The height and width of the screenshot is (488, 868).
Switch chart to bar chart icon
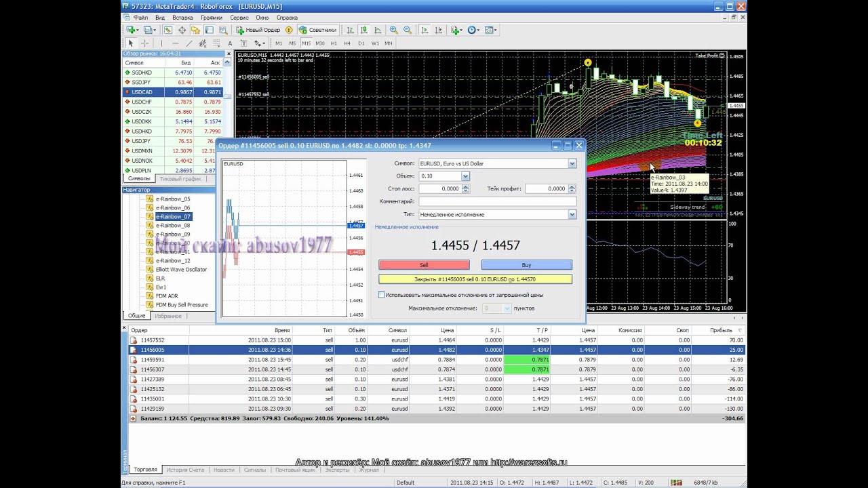[350, 30]
